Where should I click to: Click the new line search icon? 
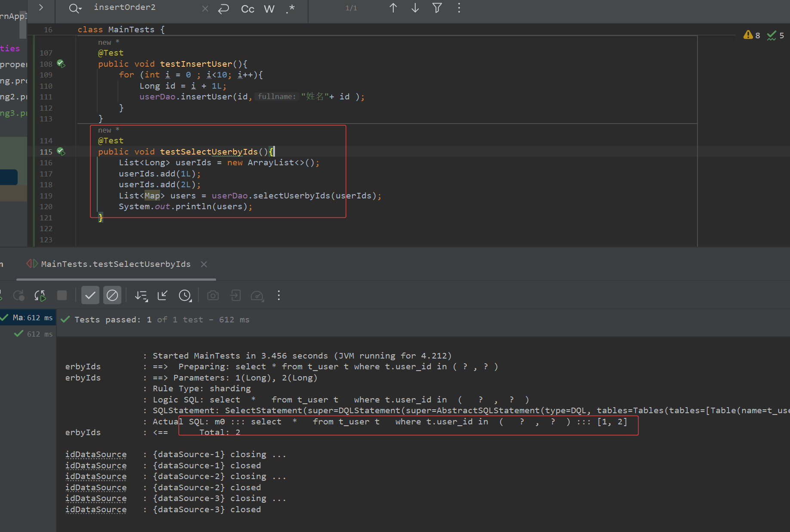[223, 9]
